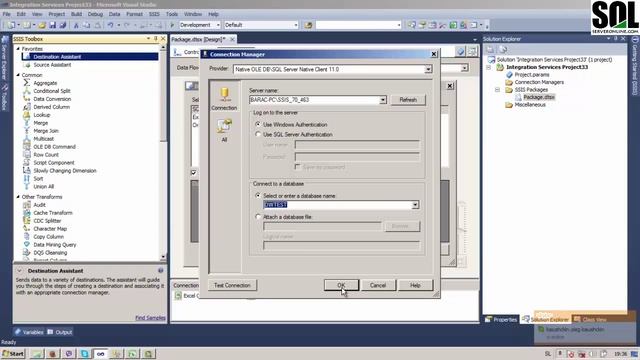Click the Open File folder icon in the toolbar
The height and width of the screenshot is (360, 640).
tap(42, 25)
